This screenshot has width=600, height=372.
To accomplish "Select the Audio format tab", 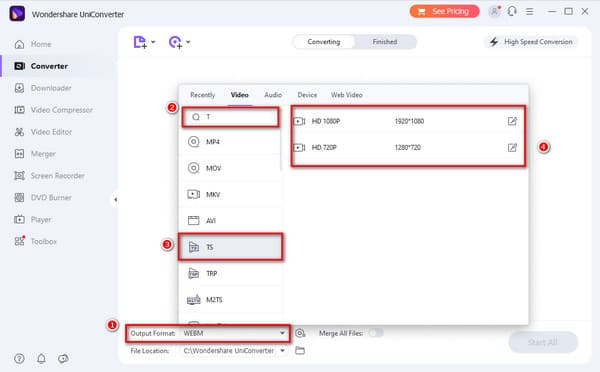I will click(273, 95).
